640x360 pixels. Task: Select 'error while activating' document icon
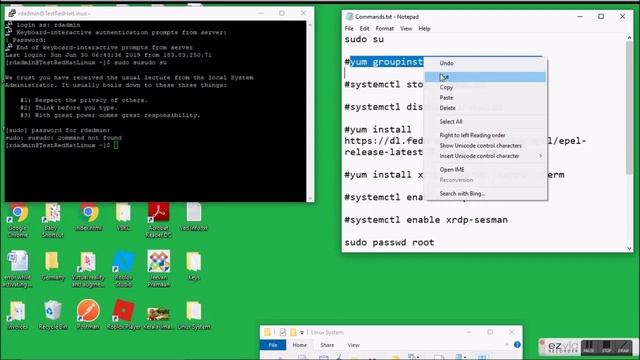tap(18, 269)
